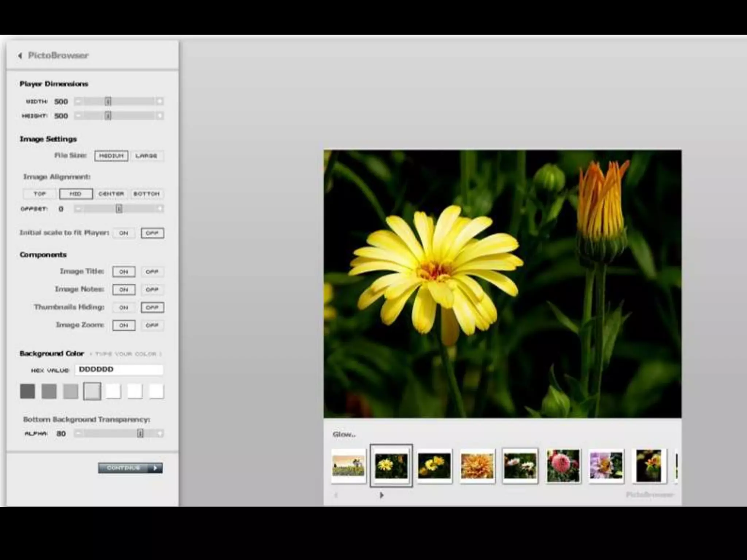Click the hex value input field
Screen dimensions: 747x560
coord(119,370)
